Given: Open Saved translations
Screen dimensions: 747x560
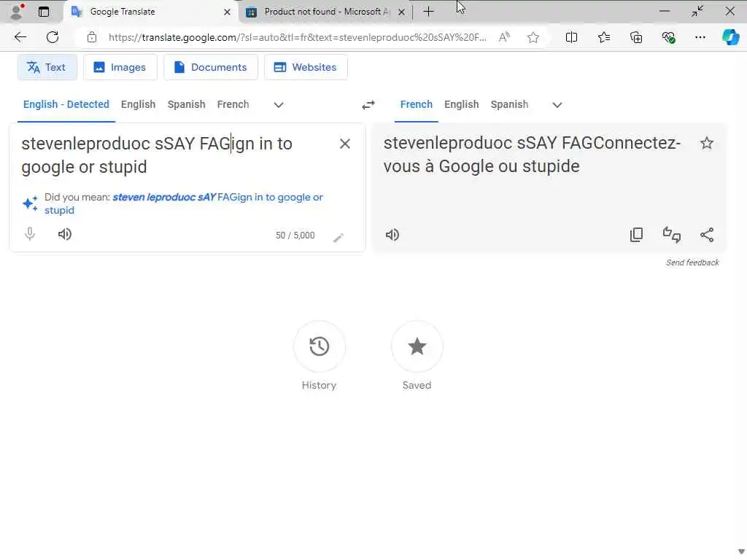Looking at the screenshot, I should (x=417, y=346).
